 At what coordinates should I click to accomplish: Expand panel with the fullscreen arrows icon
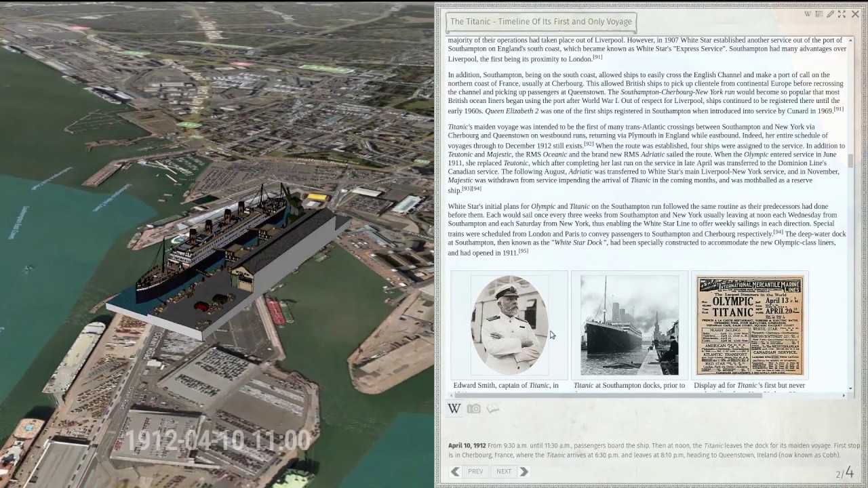coord(842,14)
